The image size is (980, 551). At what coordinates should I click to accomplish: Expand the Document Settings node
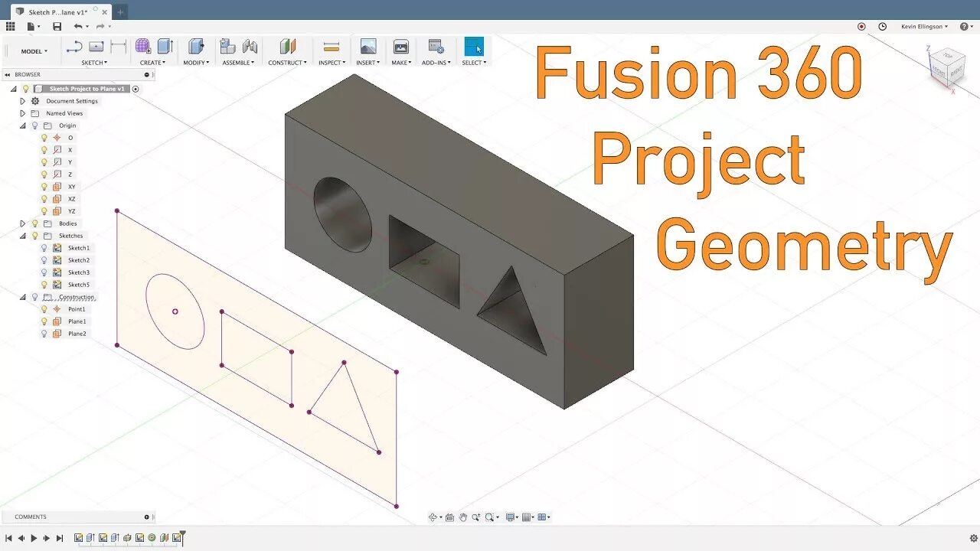pos(22,101)
